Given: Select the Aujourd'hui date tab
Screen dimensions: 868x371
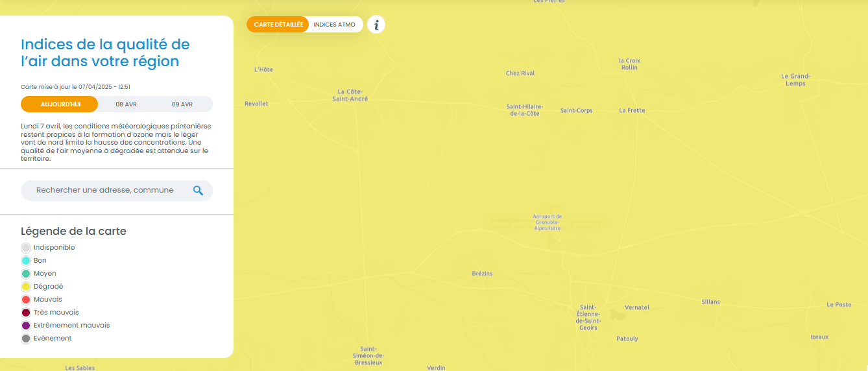Looking at the screenshot, I should click(x=60, y=104).
